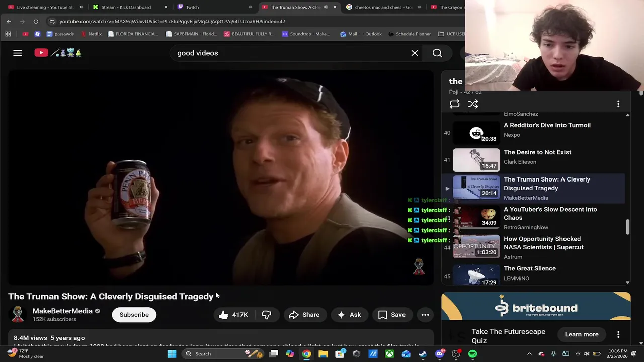This screenshot has width=644, height=362.
Task: Clear the search box with the X
Action: tap(415, 53)
